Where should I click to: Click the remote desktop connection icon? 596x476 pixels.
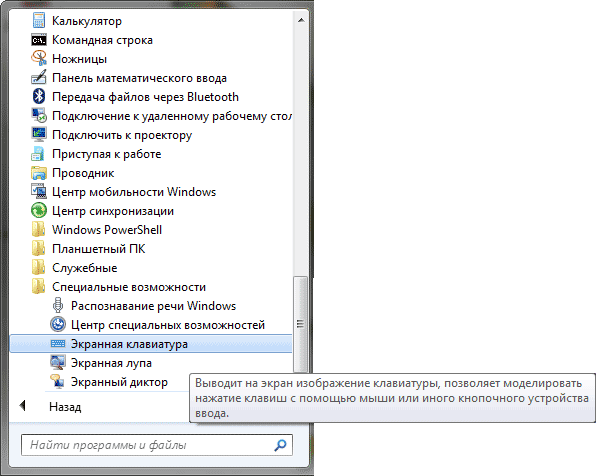pos(39,116)
